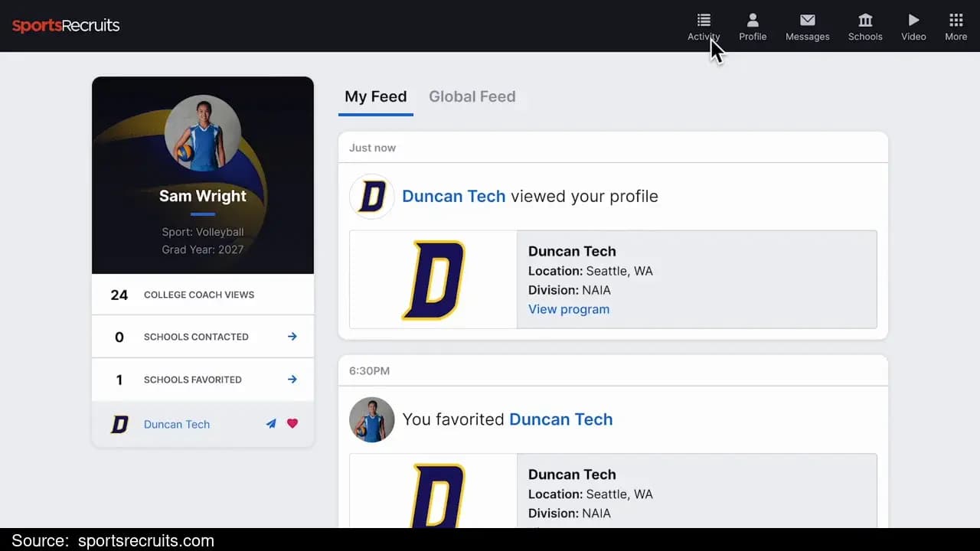Click the arrow next to Schools Favorited
Viewport: 980px width, 551px height.
(292, 380)
